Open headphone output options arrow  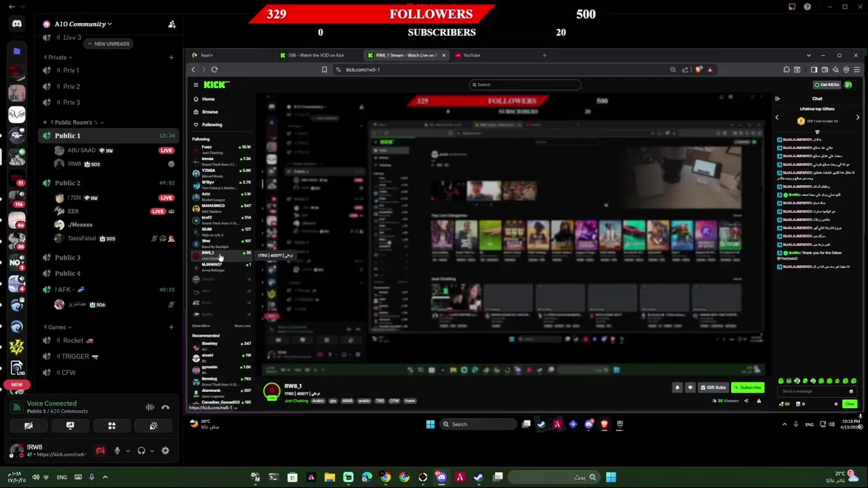[x=152, y=451]
